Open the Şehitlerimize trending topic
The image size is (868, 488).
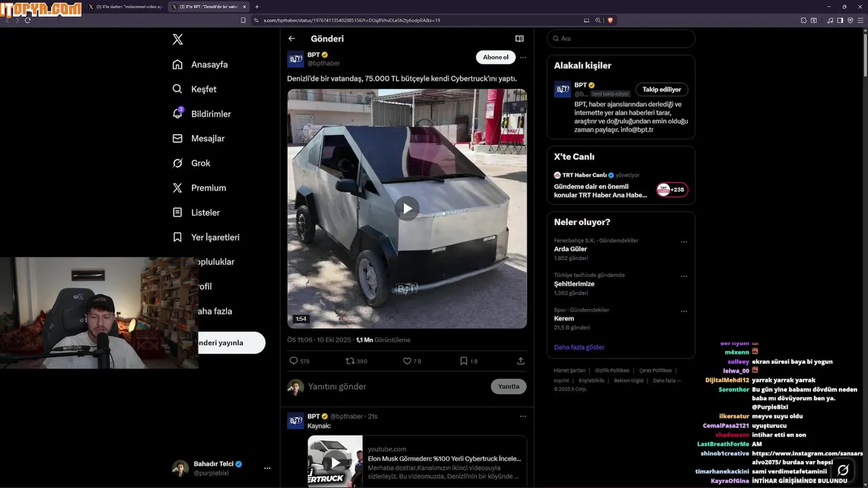tap(574, 284)
